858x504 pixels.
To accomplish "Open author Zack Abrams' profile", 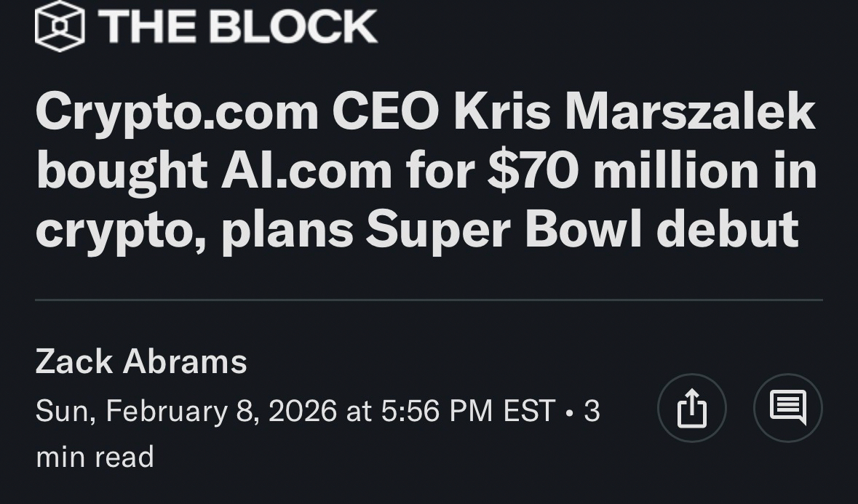I will [x=141, y=361].
